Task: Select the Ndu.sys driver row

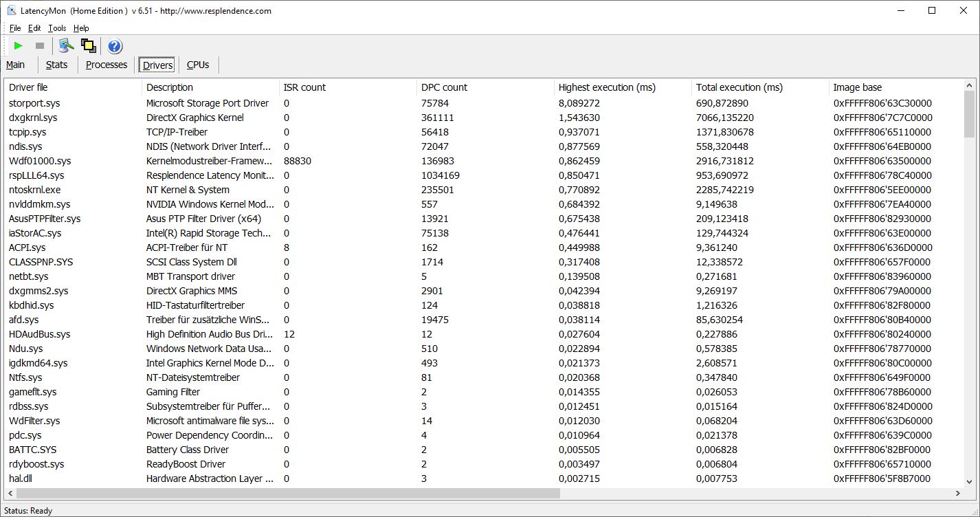Action: click(484, 349)
